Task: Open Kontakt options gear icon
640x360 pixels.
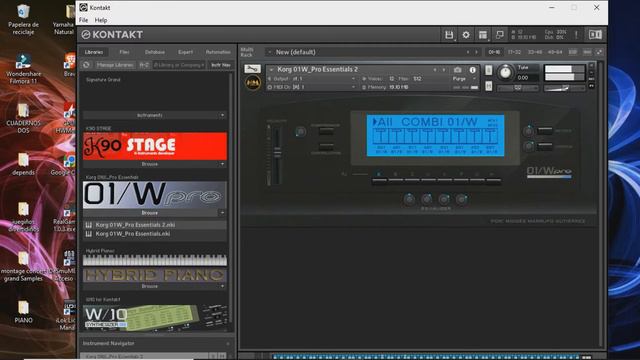Action: 466,35
